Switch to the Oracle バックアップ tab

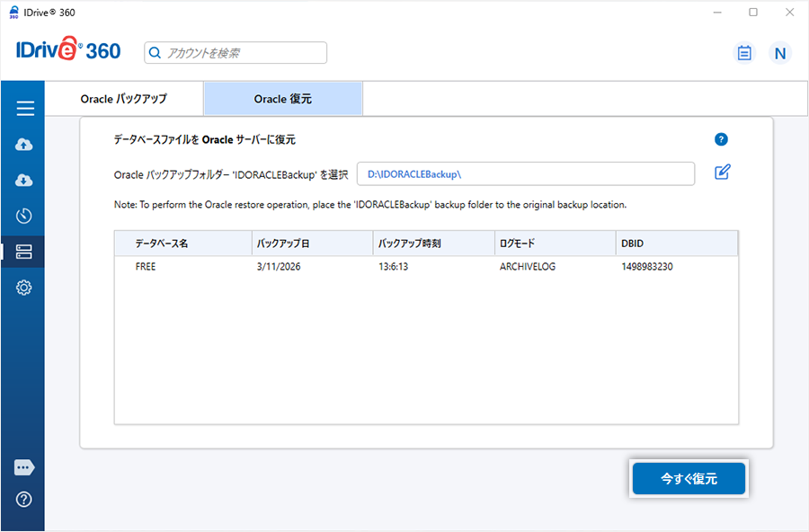click(124, 99)
